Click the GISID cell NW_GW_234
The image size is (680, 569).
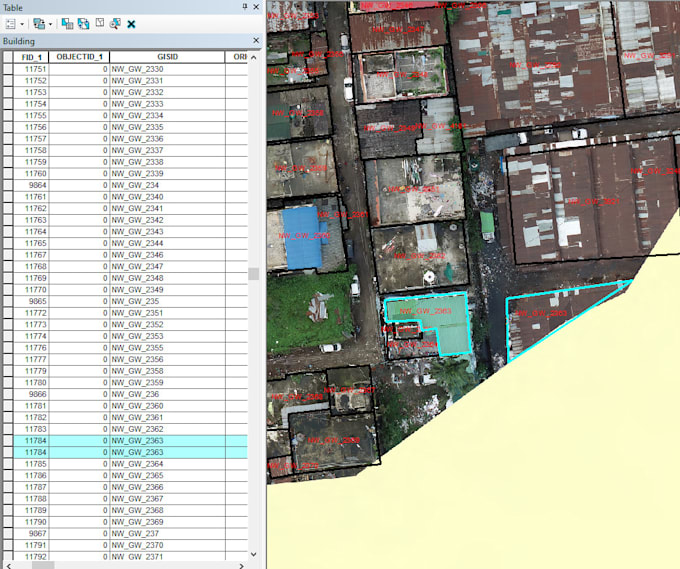[167, 185]
